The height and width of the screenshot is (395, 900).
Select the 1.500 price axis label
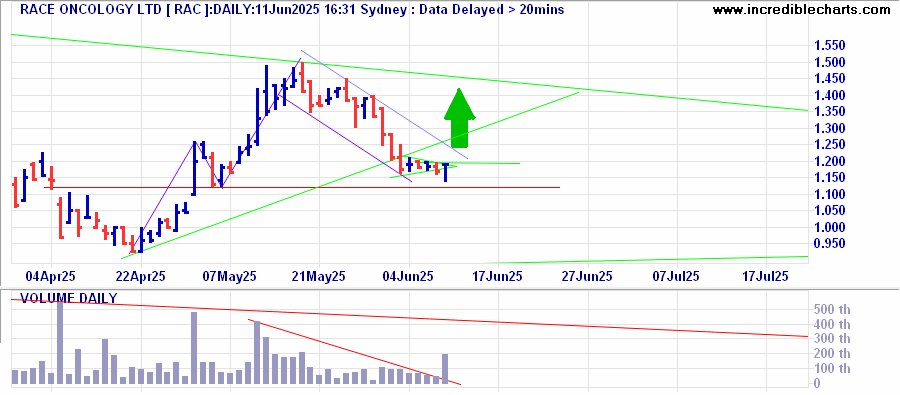point(830,63)
